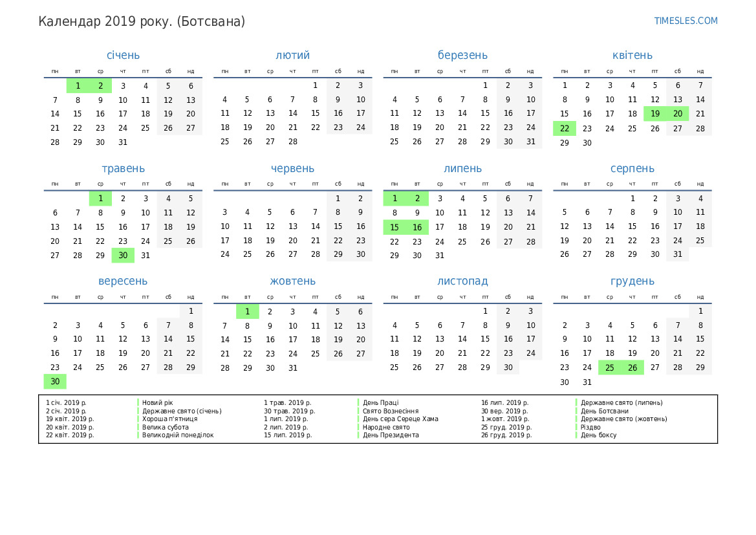Viewport: 756px width, 535px height.
Task: Click the грудень month heading
Action: click(632, 281)
